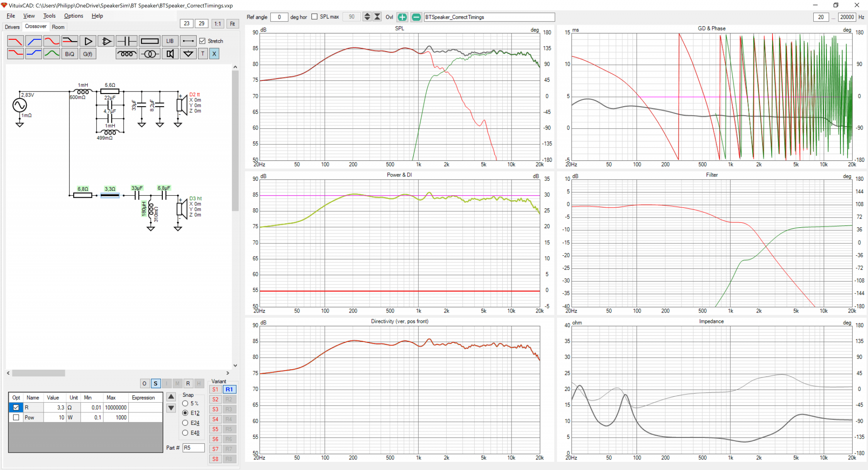Insert capacitor component
The image size is (868, 470).
click(126, 41)
